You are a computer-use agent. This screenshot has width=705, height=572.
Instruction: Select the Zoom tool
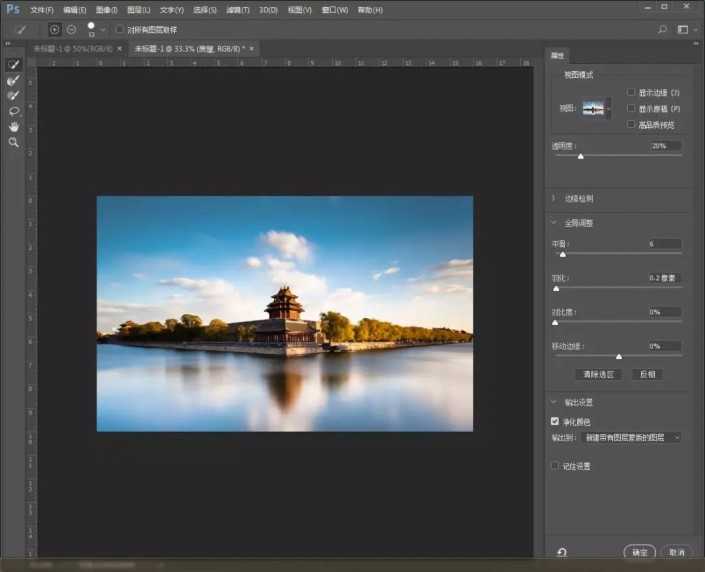pyautogui.click(x=14, y=143)
